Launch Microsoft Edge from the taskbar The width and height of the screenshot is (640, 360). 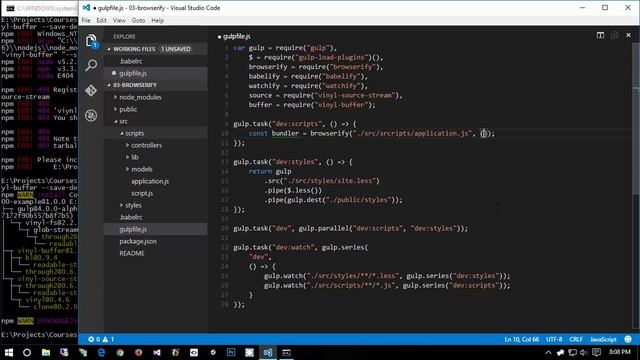tap(101, 352)
